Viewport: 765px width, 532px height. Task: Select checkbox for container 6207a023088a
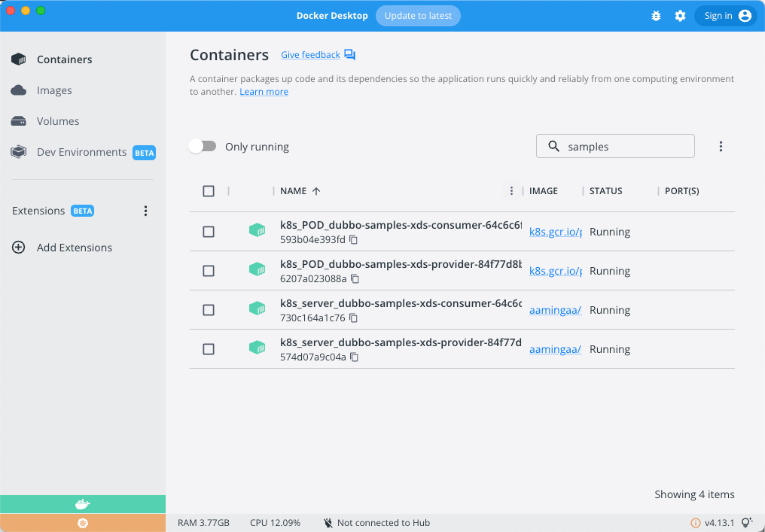click(x=209, y=271)
